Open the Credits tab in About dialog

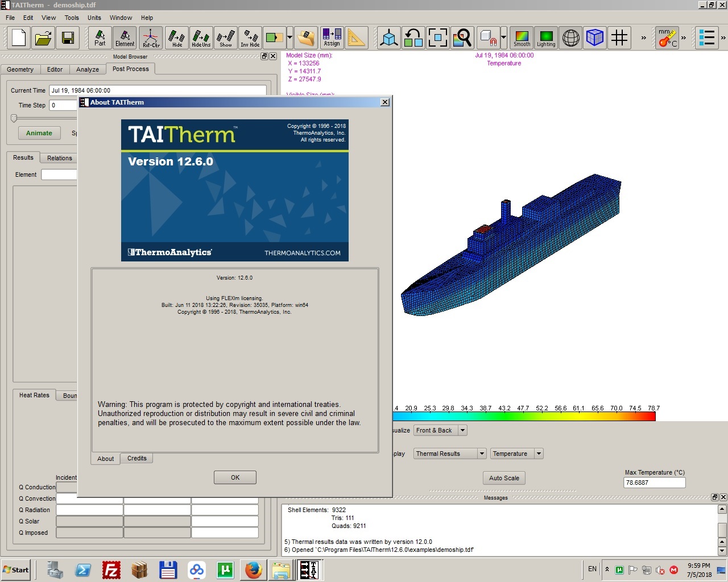point(137,458)
